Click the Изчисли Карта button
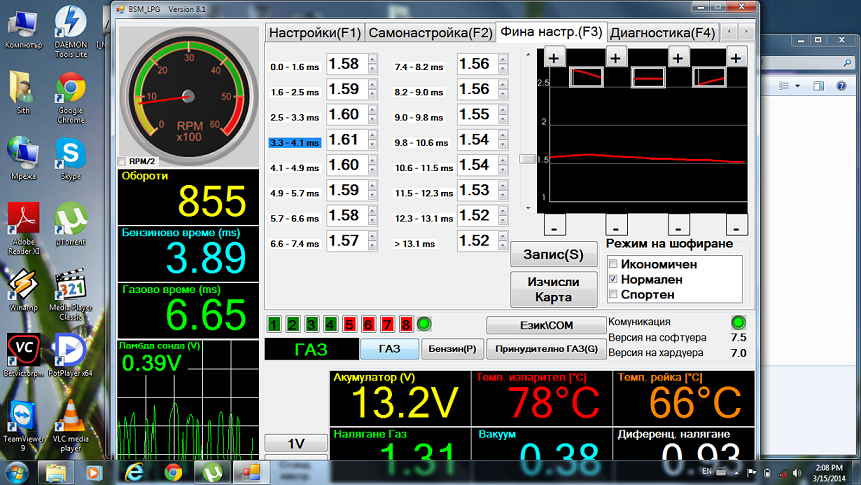Screen dimensions: 861x485 click(553, 289)
